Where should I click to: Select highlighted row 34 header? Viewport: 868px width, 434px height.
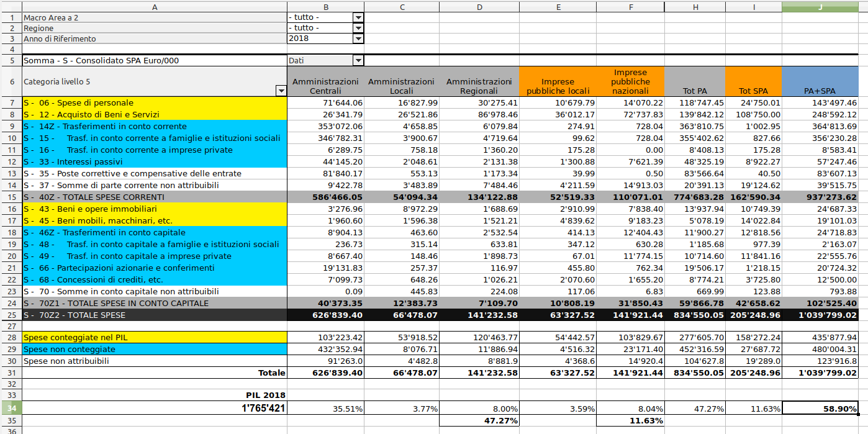click(x=11, y=408)
